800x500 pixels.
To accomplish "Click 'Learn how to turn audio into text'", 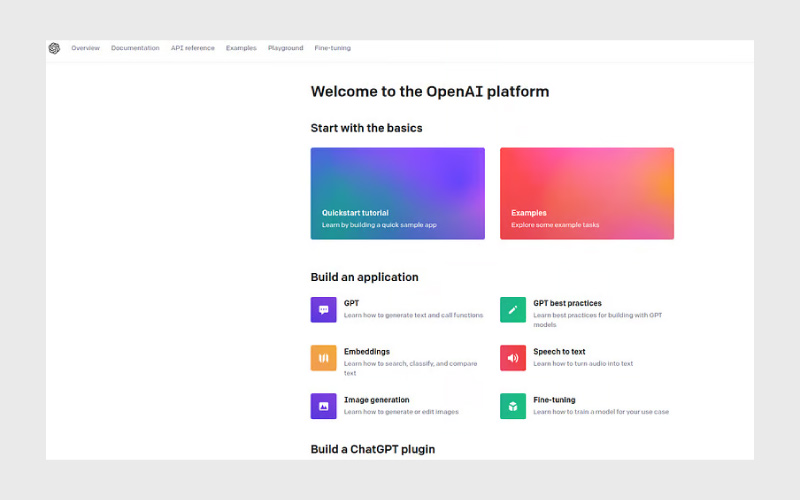I will click(583, 364).
